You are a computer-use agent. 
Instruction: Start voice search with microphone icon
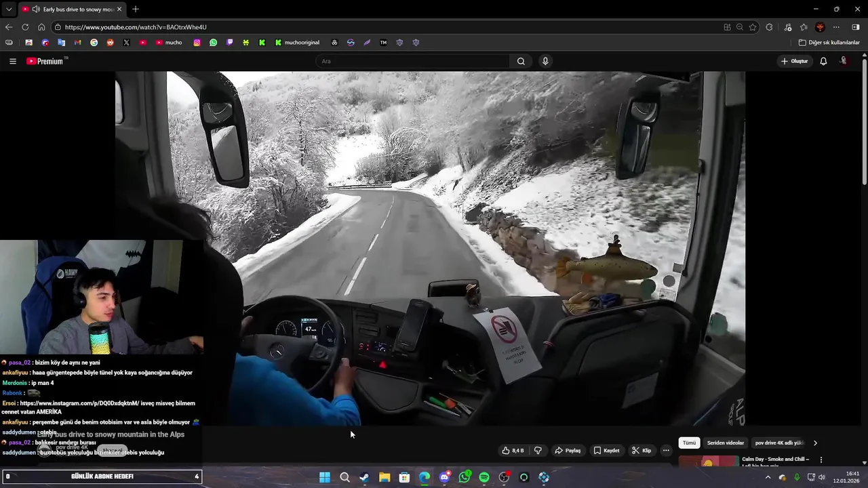[x=545, y=61]
